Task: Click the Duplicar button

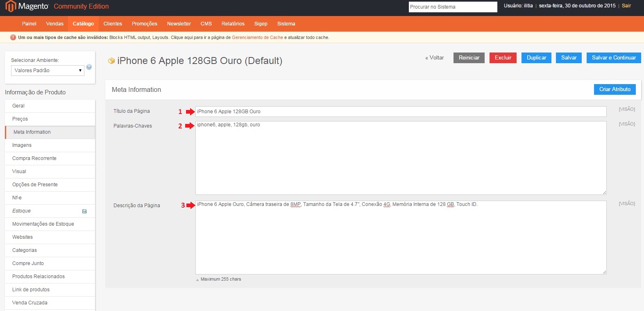Action: (x=536, y=58)
